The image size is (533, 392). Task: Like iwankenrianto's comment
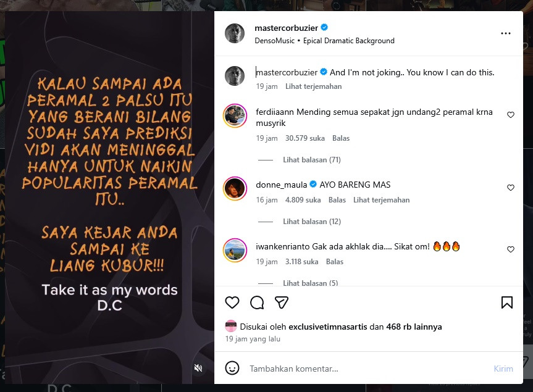[x=511, y=249]
